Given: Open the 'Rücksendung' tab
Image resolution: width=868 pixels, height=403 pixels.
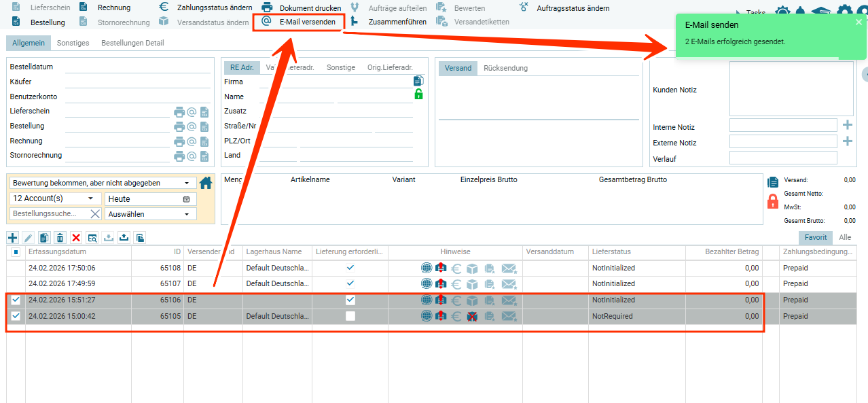Looking at the screenshot, I should [x=505, y=68].
